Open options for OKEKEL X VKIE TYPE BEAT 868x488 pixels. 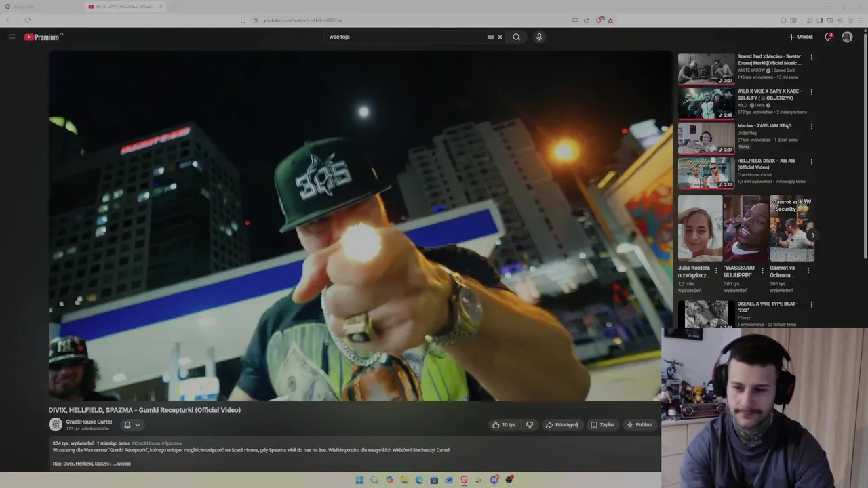811,305
